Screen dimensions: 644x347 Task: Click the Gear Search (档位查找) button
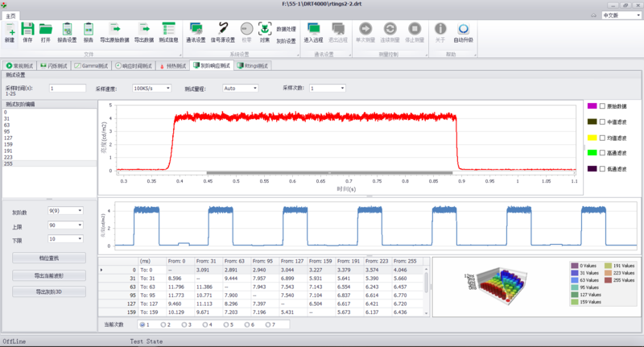click(49, 258)
